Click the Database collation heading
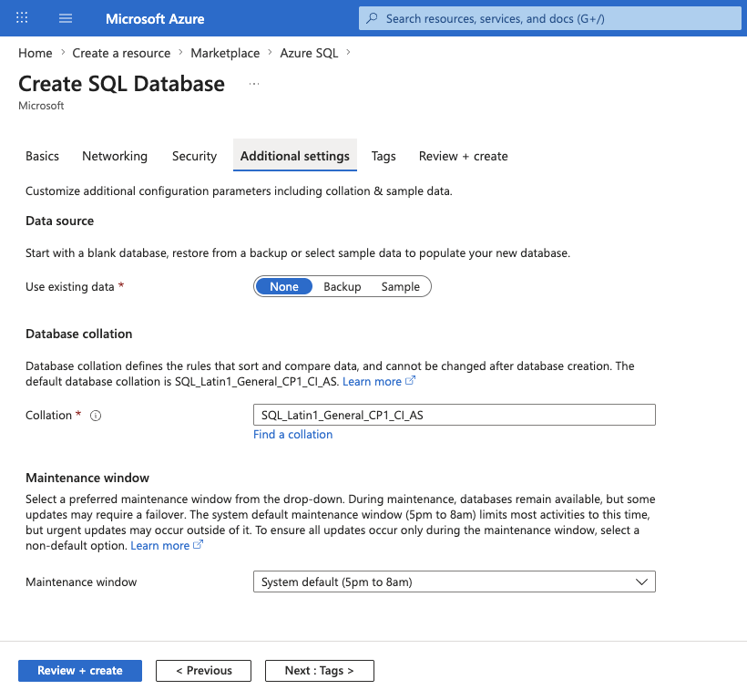 tap(78, 334)
